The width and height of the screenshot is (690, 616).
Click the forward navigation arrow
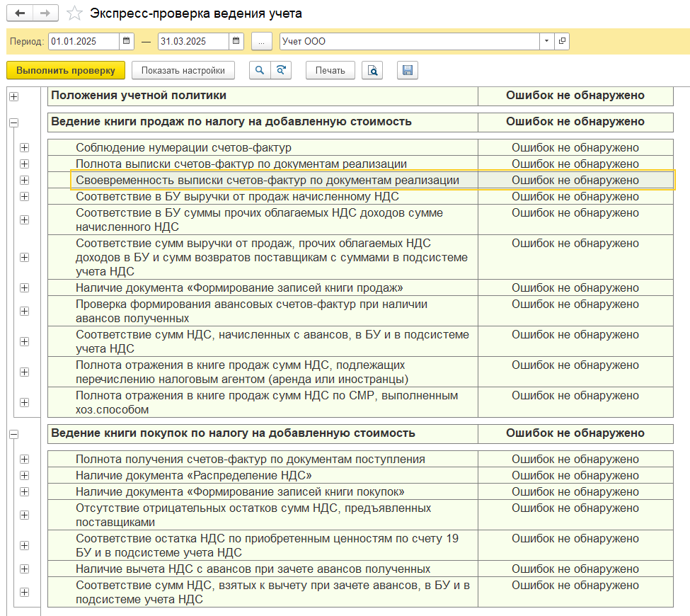tap(45, 13)
